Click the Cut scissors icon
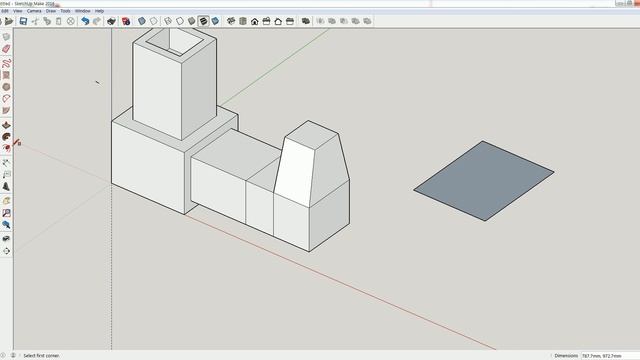This screenshot has width=640, height=360. [x=36, y=21]
